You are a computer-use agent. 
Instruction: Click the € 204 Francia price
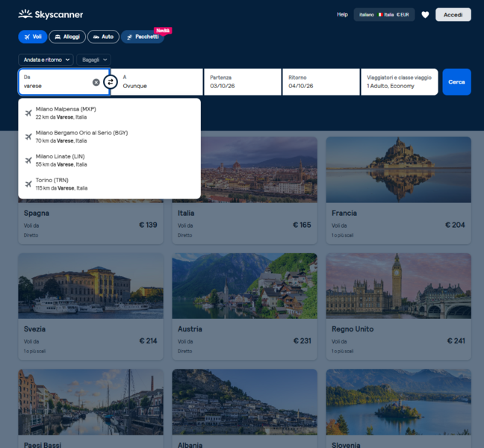(455, 225)
